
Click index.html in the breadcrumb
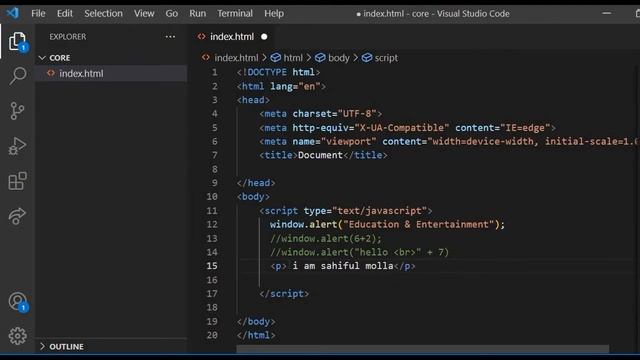[236, 58]
